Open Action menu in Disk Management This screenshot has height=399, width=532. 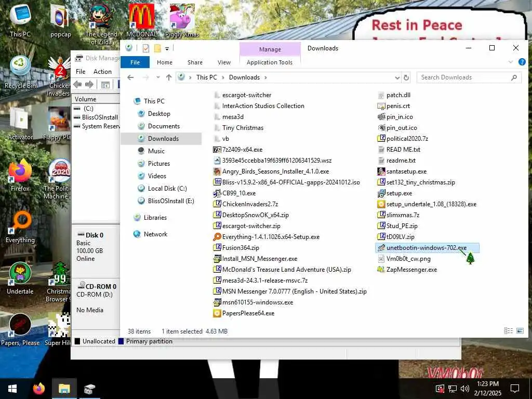point(102,72)
